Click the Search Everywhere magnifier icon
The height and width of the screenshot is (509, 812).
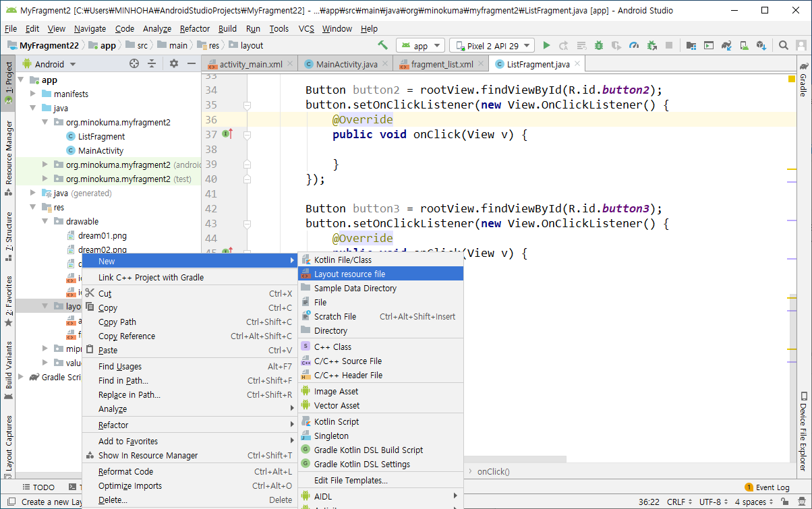(784, 46)
